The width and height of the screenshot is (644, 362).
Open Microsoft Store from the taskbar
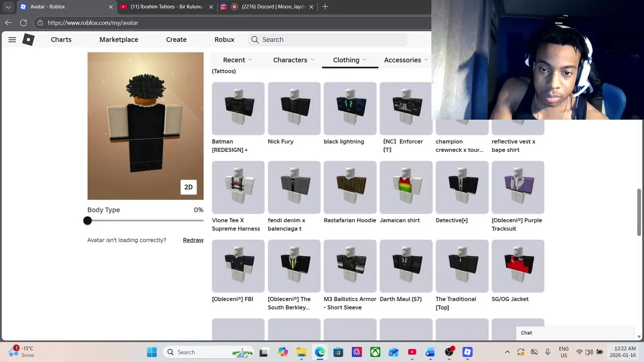[338, 352]
